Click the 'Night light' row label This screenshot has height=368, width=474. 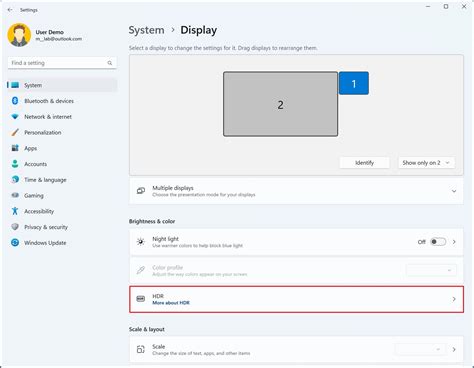coord(165,239)
